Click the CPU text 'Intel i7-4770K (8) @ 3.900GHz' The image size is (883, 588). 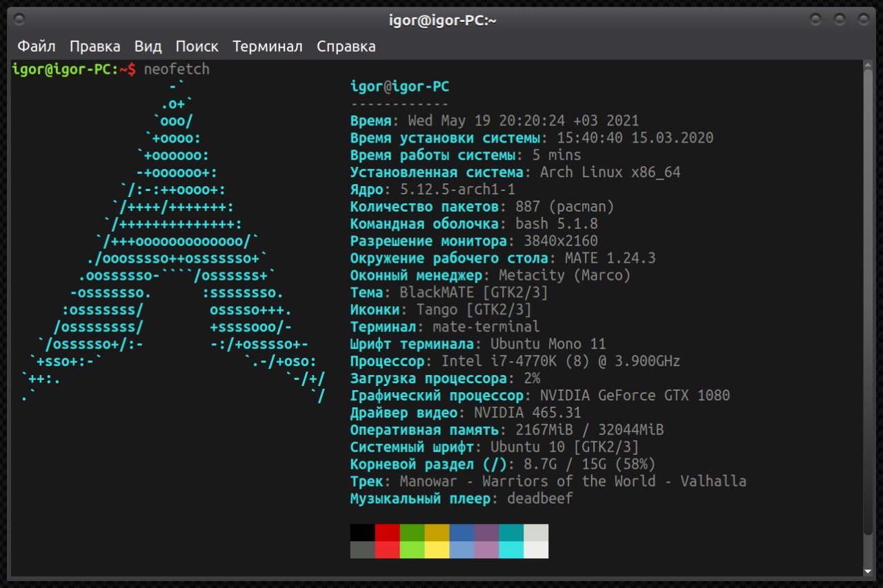pos(561,361)
